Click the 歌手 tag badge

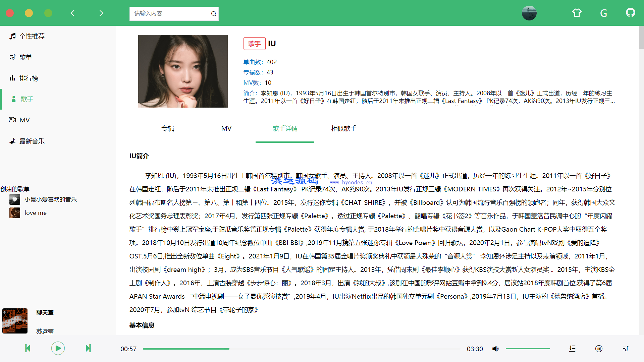point(255,44)
